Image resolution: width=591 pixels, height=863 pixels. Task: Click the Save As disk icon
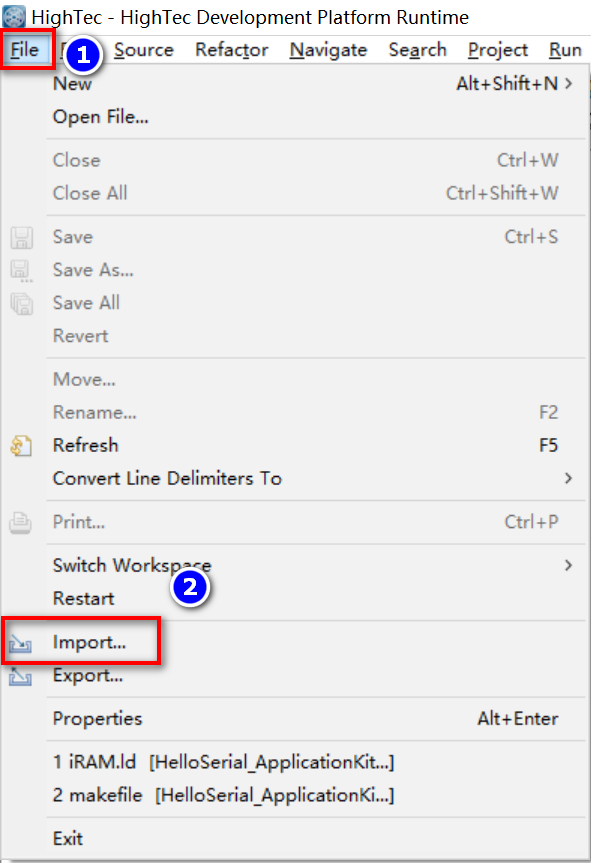21,271
